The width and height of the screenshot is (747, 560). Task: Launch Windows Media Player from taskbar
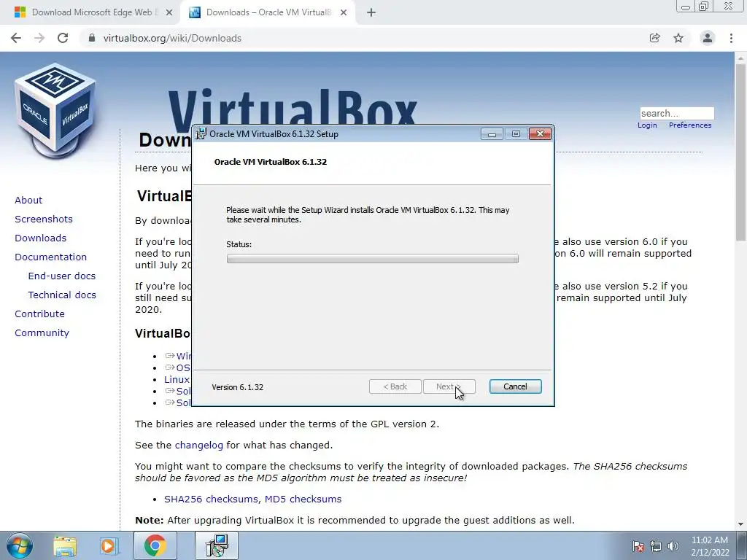point(109,545)
